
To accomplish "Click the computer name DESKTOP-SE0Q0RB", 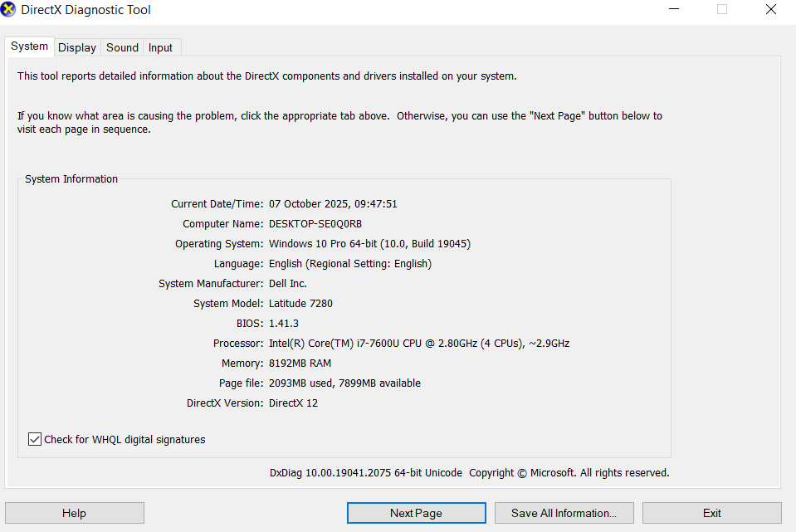I will [315, 224].
